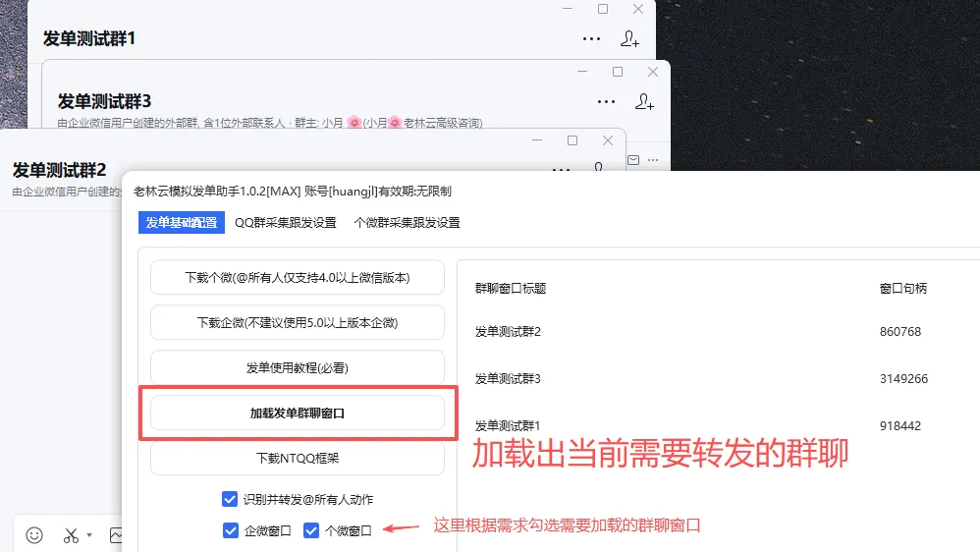Open more options in 发单测试群3 window
The height and width of the screenshot is (552, 980).
606,102
